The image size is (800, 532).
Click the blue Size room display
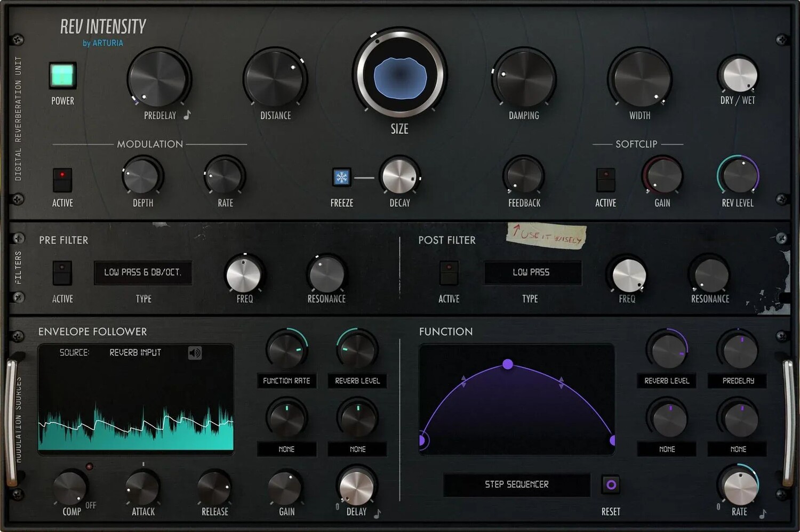coord(400,78)
